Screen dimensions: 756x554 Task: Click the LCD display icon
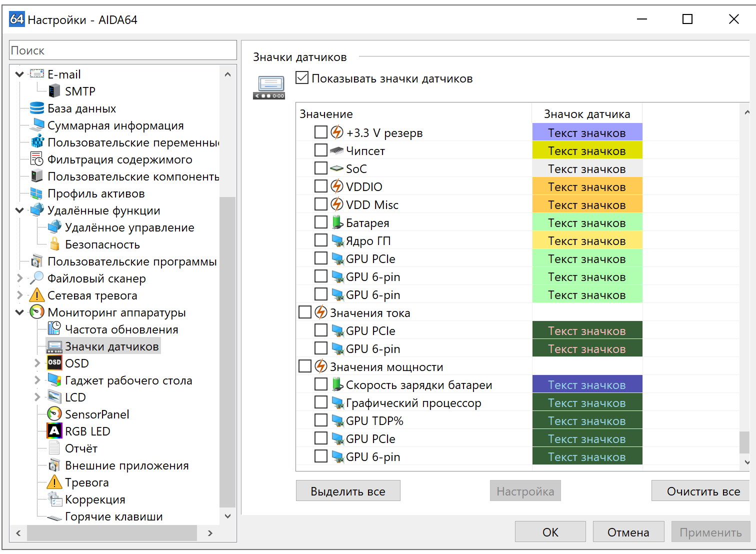click(x=54, y=397)
